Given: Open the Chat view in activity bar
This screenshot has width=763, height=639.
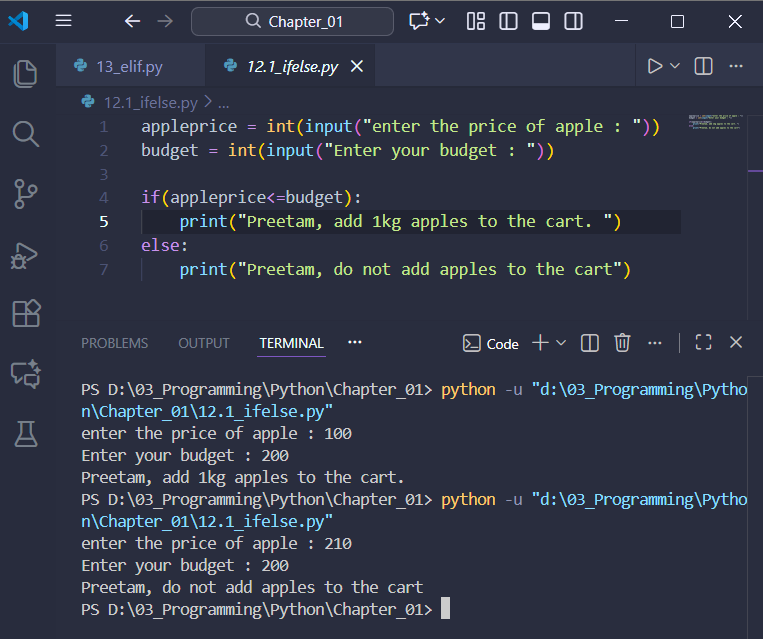Looking at the screenshot, I should tap(26, 374).
